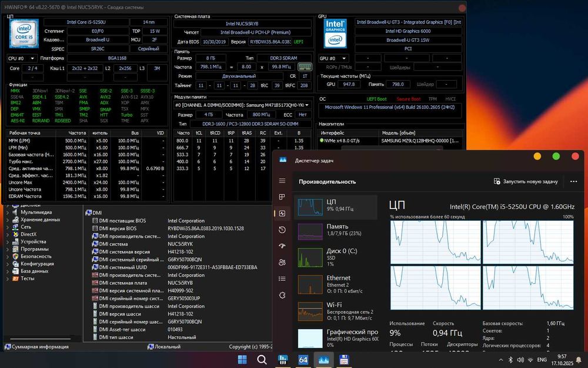This screenshot has height=368, width=588.
Task: Click the Тесты icon in the tree
Action: coord(15,279)
